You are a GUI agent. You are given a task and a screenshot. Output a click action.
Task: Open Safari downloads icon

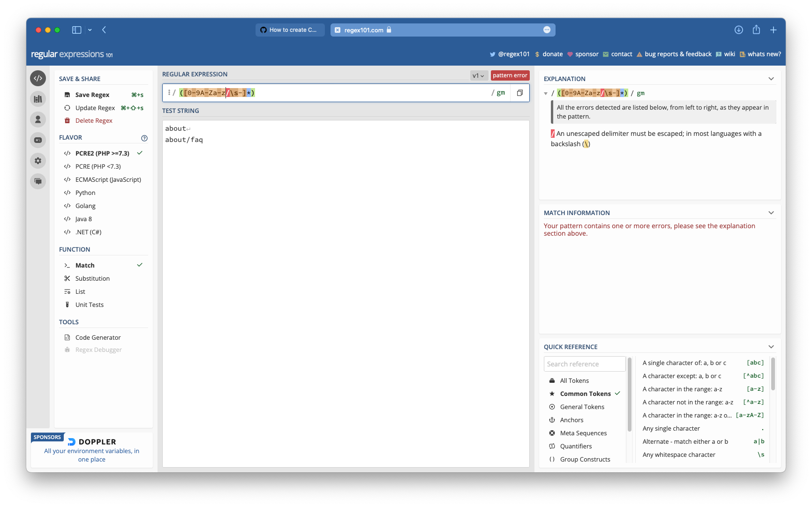point(739,30)
